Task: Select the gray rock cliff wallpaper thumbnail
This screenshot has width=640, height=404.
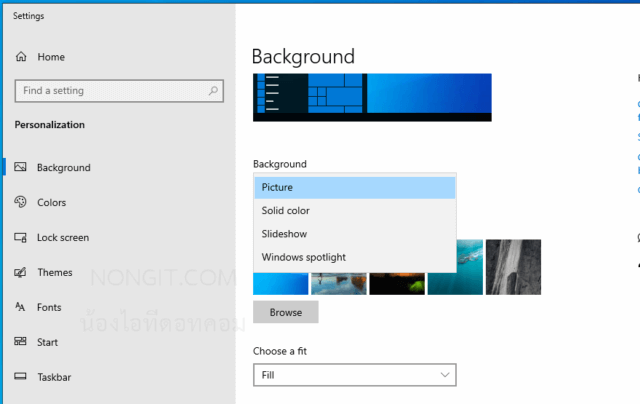Action: (x=513, y=267)
